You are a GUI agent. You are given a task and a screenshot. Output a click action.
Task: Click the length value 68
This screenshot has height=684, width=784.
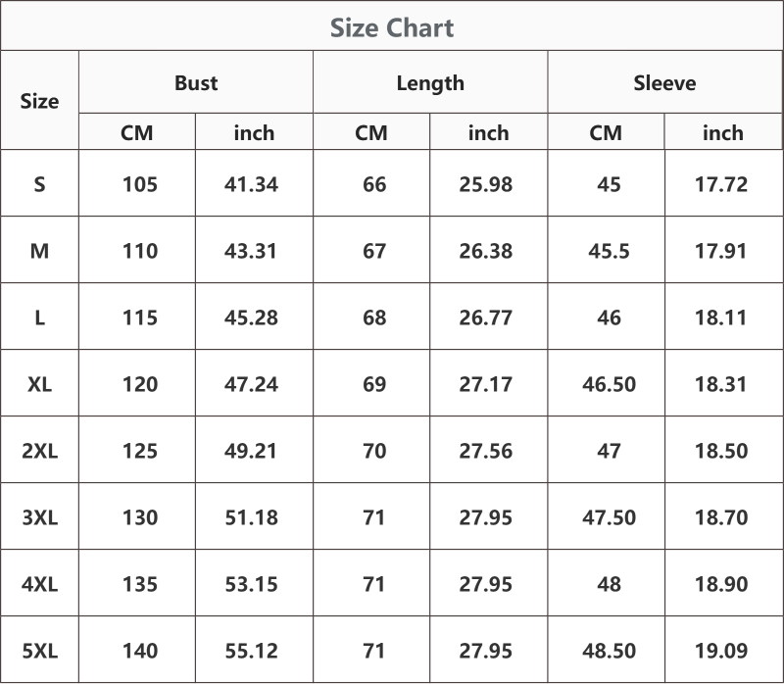click(374, 318)
